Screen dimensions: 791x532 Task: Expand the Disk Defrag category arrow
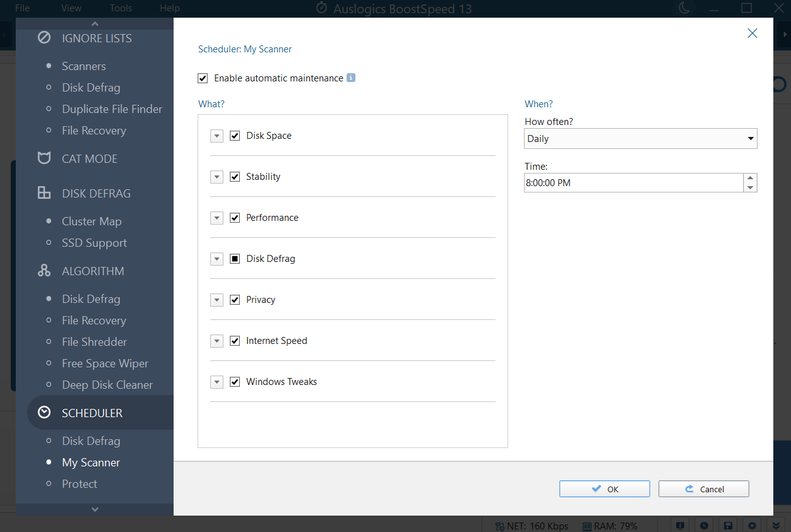tap(217, 259)
